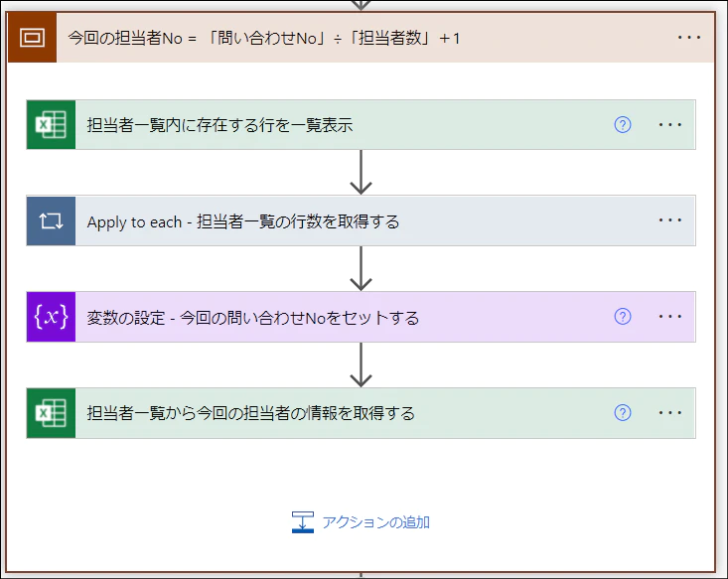This screenshot has width=728, height=579.
Task: Click the scope icon of 今回の担当者No
Action: (x=32, y=38)
